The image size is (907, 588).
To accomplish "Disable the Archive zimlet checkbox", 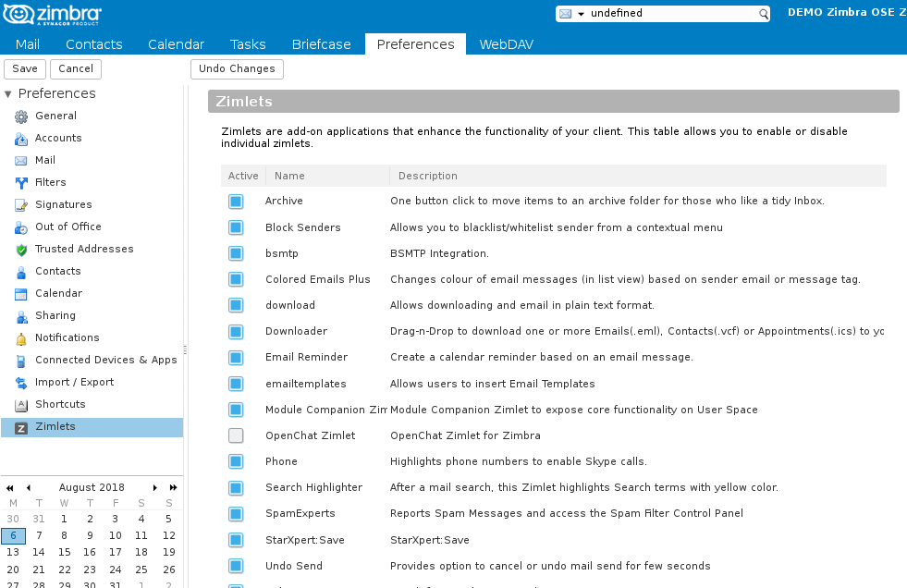I will (x=236, y=202).
